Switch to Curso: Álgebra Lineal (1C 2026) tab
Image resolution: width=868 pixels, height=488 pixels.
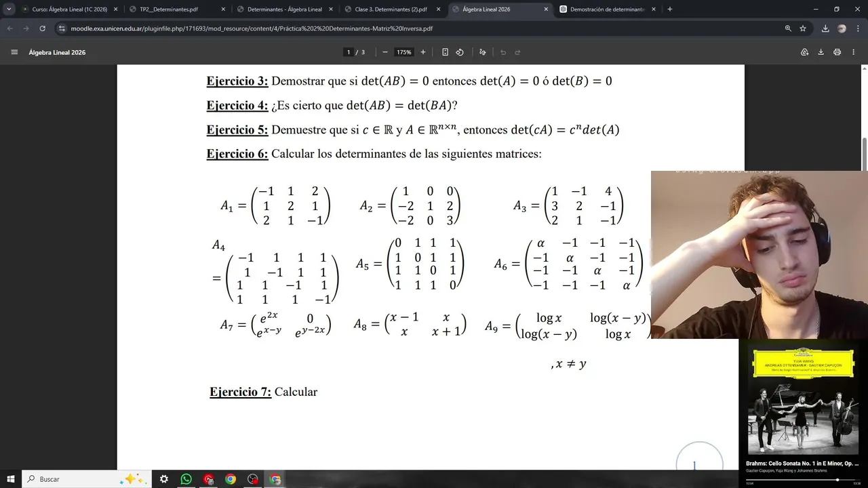(x=69, y=9)
